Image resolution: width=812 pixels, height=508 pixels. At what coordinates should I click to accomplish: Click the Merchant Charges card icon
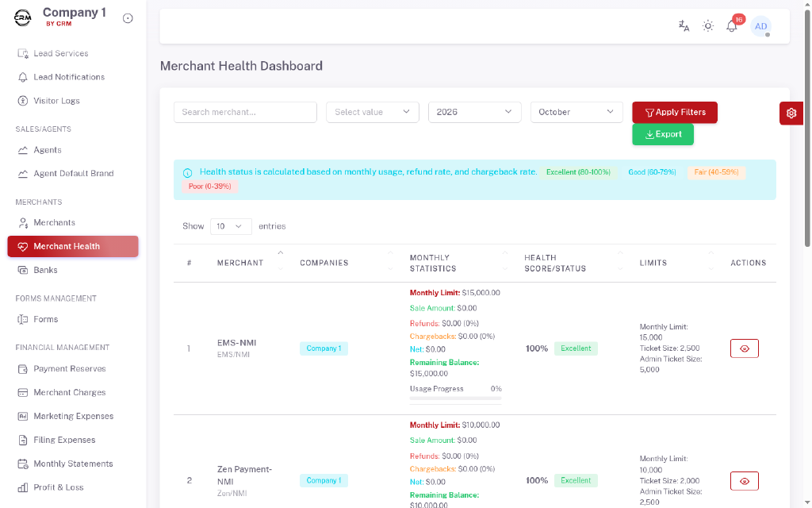click(23, 393)
